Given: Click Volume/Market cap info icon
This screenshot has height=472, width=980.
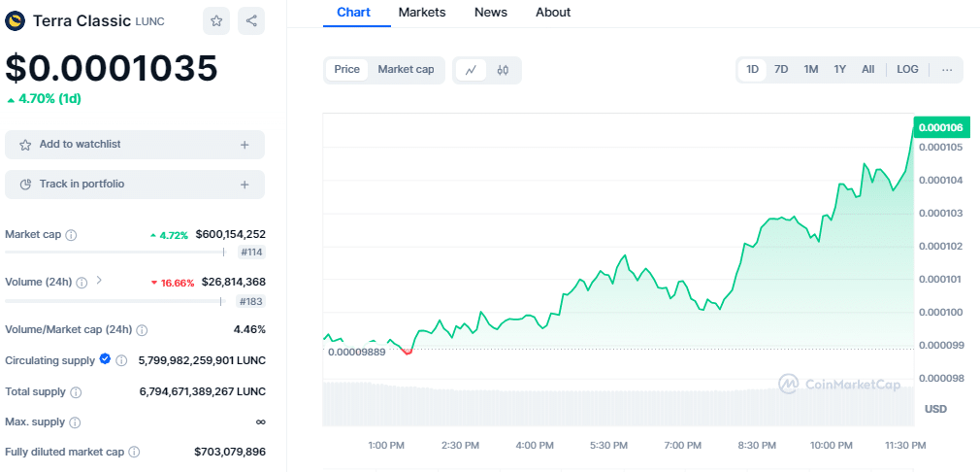Looking at the screenshot, I should click(142, 329).
